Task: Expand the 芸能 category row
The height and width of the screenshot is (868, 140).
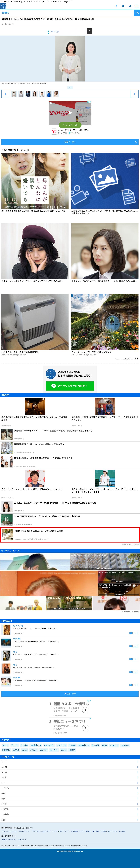Action: [x=70, y=793]
